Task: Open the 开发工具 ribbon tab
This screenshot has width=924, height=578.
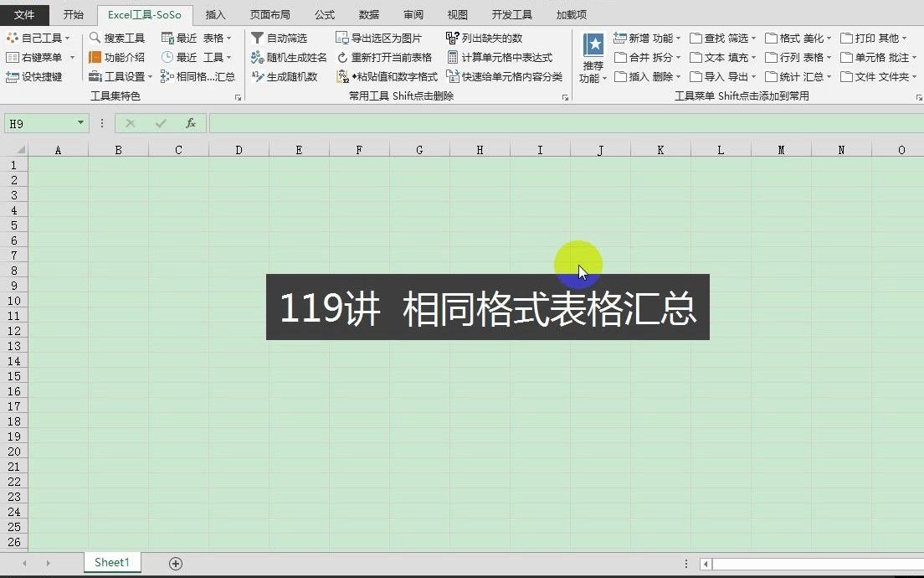Action: [x=512, y=13]
